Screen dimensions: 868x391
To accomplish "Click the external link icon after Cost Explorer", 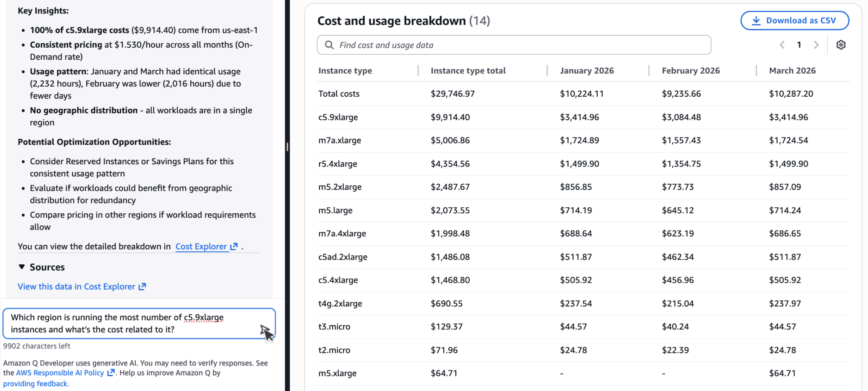I will [x=234, y=246].
